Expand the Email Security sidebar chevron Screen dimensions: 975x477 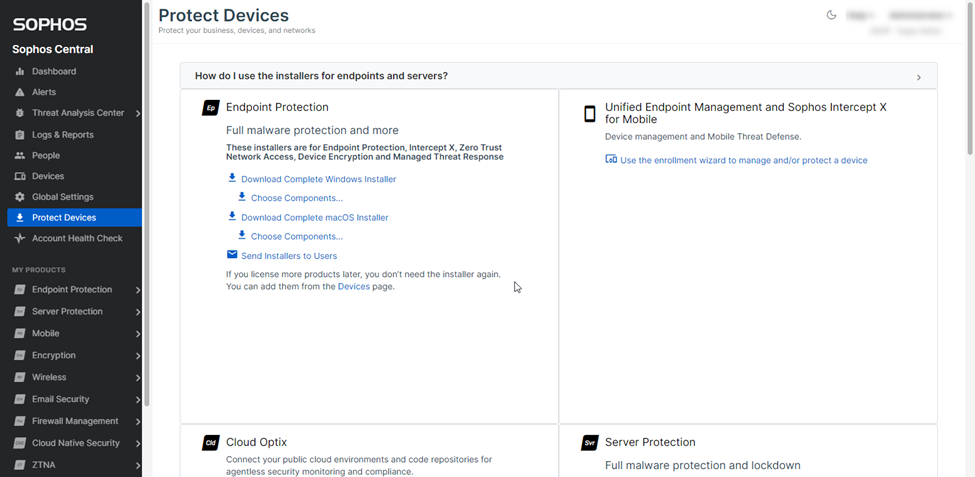[x=137, y=399]
